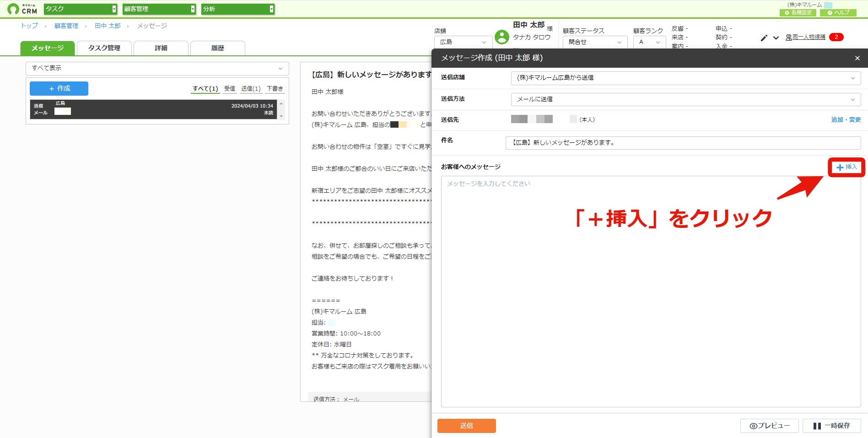868x438 pixels.
Task: Click the 田中 太郎 breadcrumb link
Action: [x=108, y=26]
